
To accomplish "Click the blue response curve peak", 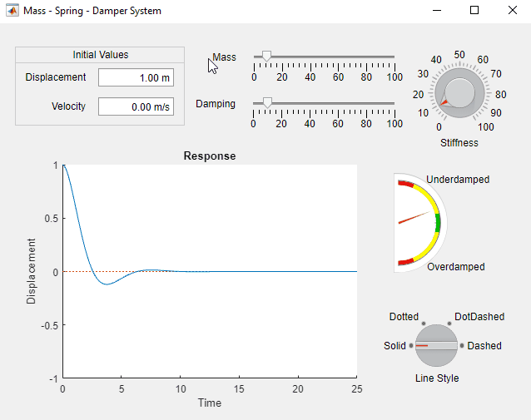I will click(64, 166).
